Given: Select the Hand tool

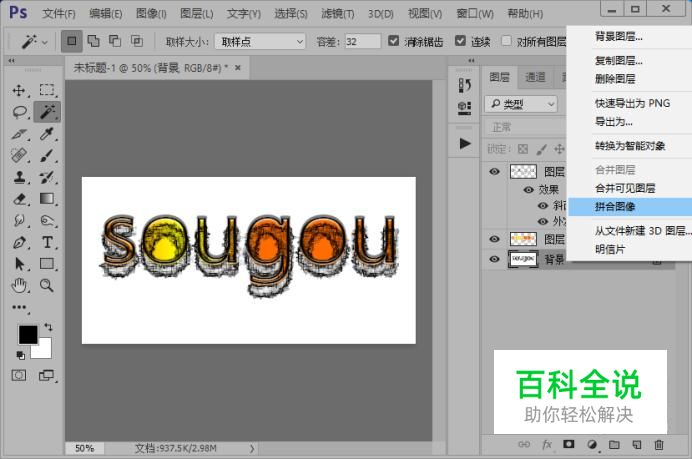Looking at the screenshot, I should coord(19,286).
